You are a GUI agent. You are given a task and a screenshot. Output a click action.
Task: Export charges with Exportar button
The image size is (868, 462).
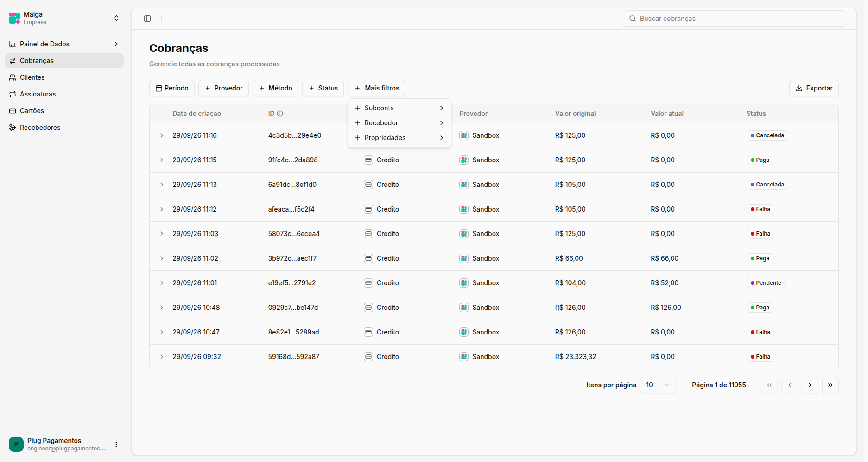814,88
